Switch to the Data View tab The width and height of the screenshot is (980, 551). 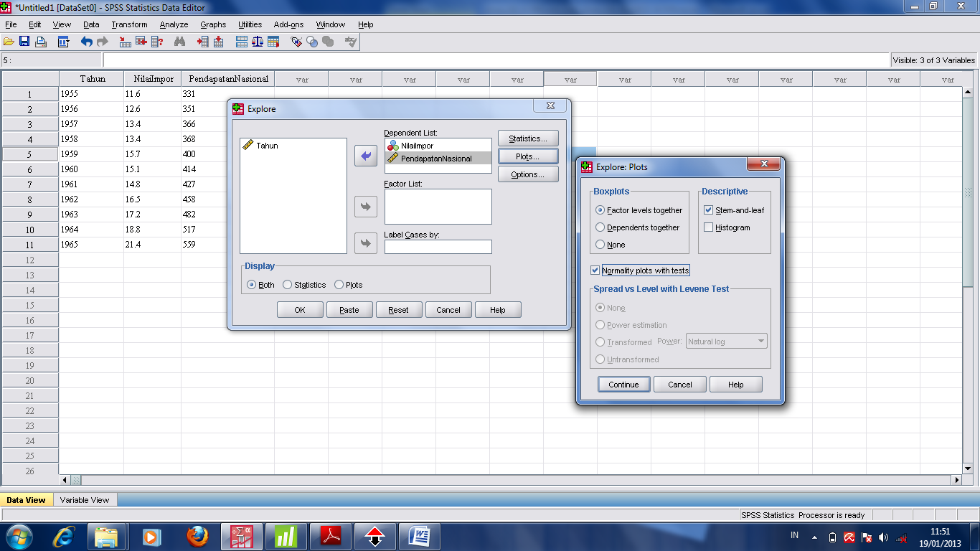click(26, 500)
